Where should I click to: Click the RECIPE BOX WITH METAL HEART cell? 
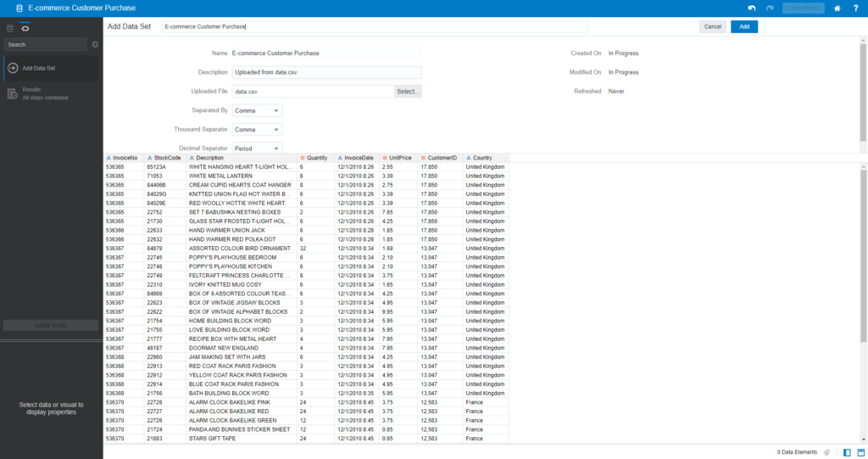pos(242,339)
